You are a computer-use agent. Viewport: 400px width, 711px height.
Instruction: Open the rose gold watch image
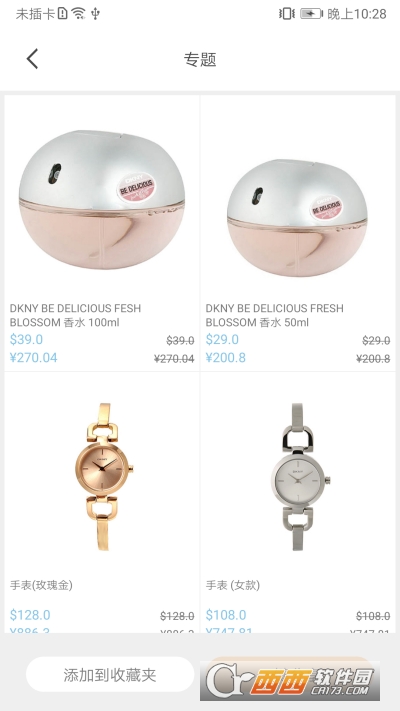click(104, 477)
